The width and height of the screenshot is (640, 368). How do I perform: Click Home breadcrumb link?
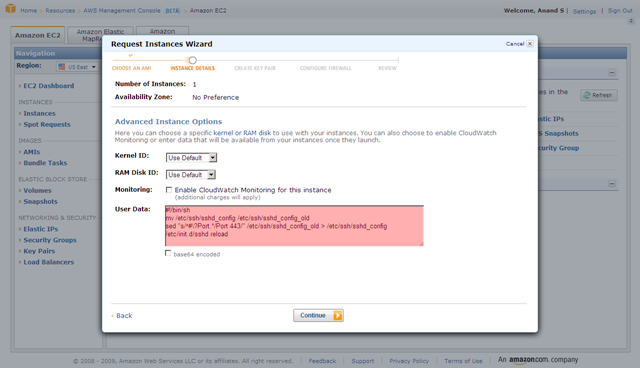[29, 11]
